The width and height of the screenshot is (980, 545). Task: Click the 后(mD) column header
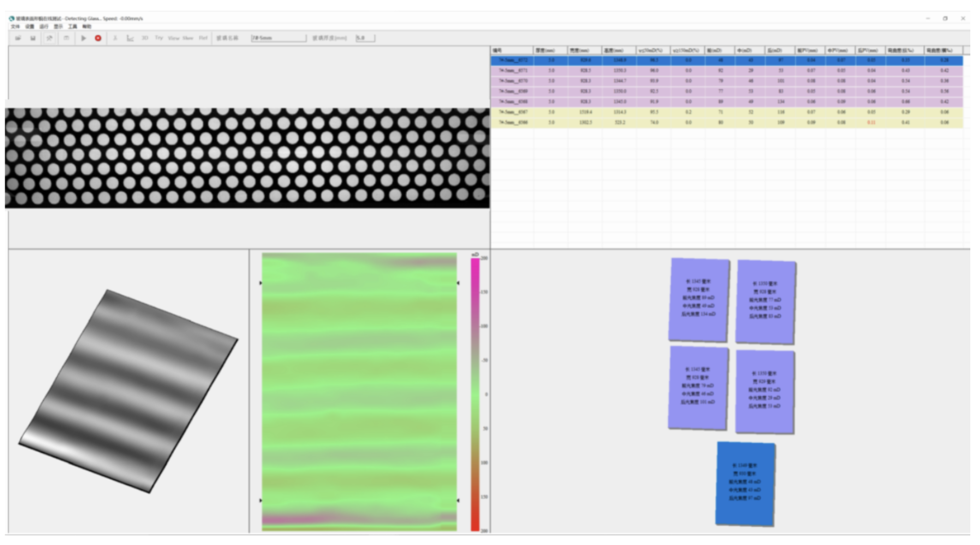[780, 50]
